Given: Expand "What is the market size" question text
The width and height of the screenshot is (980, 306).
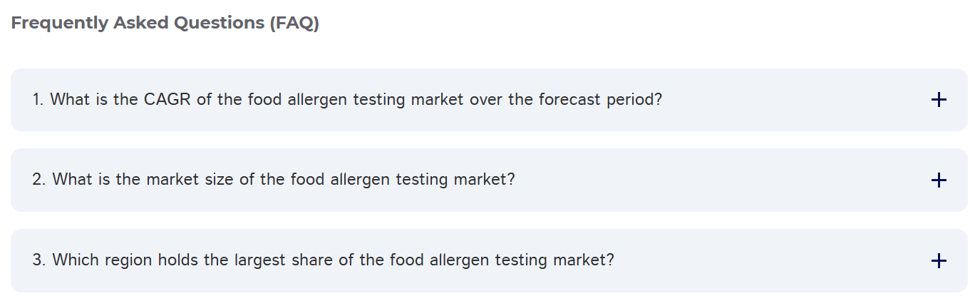Looking at the screenshot, I should coord(274,179).
